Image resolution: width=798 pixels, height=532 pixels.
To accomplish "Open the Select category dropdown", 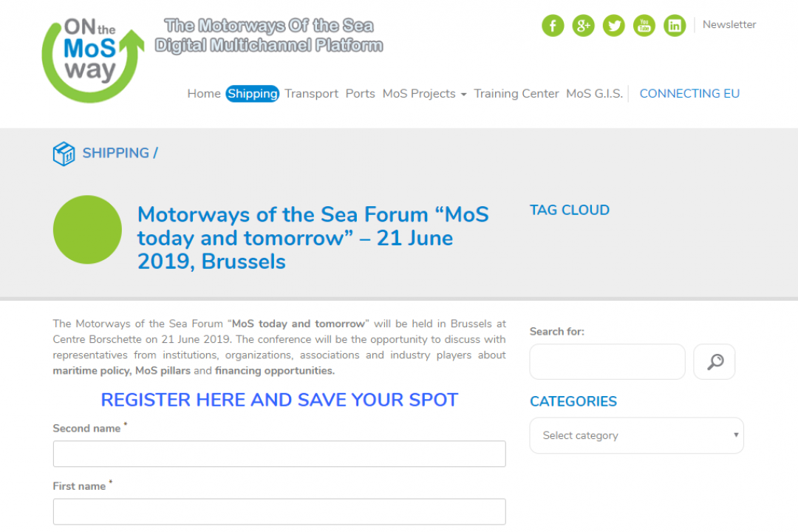I will pyautogui.click(x=636, y=435).
